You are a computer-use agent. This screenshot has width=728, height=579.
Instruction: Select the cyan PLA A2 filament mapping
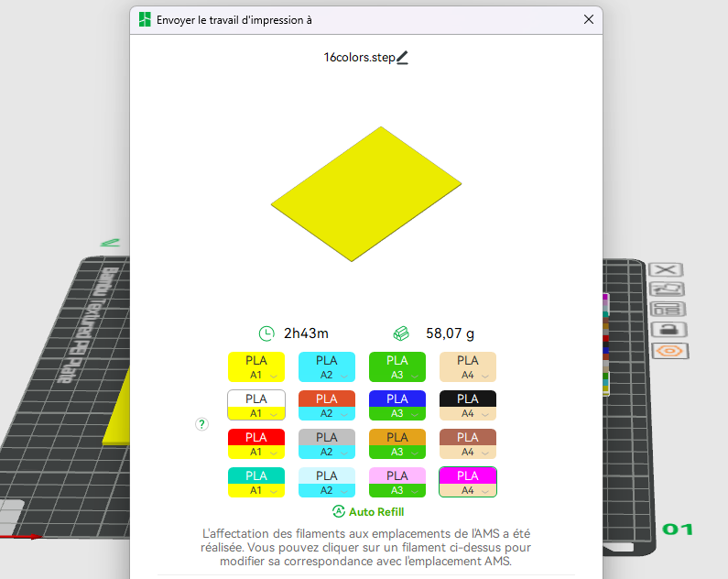pos(327,366)
